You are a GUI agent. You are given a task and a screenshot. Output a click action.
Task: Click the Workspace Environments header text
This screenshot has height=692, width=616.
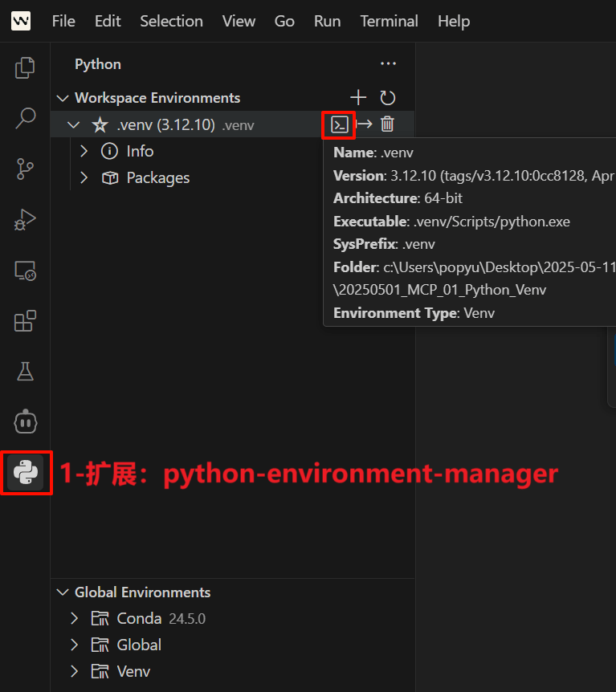pos(157,98)
